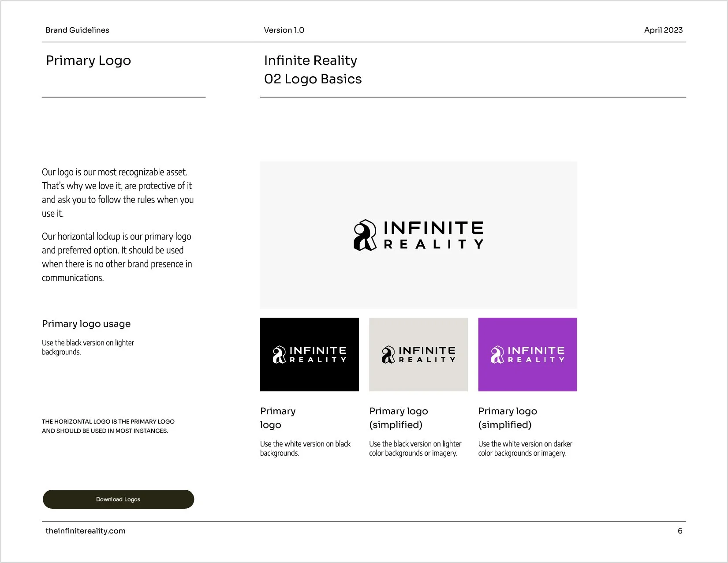Click the 'April 2023' date text

point(663,30)
